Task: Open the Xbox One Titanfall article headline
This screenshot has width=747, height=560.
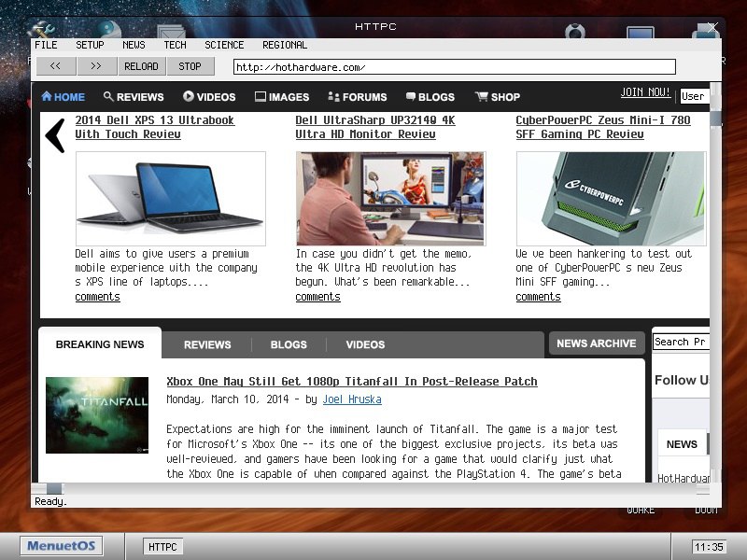Action: click(x=352, y=382)
